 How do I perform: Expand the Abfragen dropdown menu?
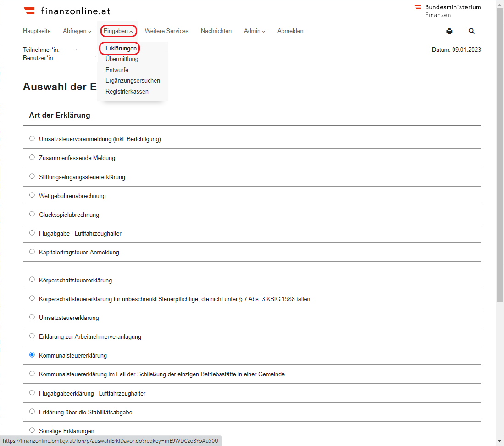pos(77,31)
